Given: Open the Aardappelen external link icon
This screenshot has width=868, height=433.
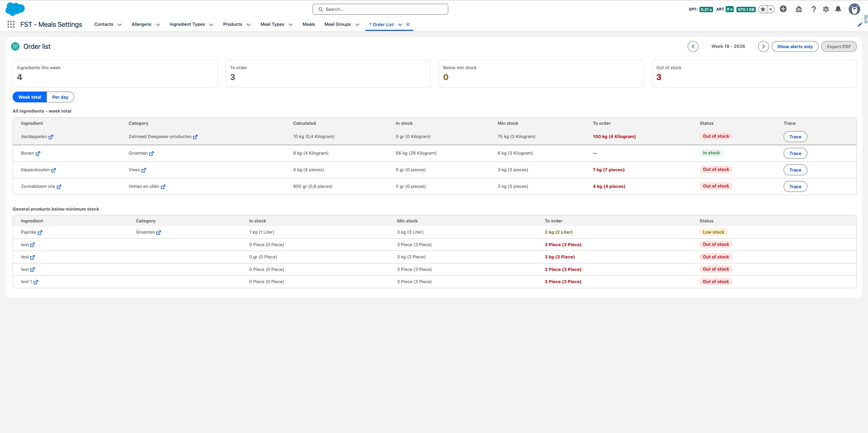Looking at the screenshot, I should (x=51, y=137).
